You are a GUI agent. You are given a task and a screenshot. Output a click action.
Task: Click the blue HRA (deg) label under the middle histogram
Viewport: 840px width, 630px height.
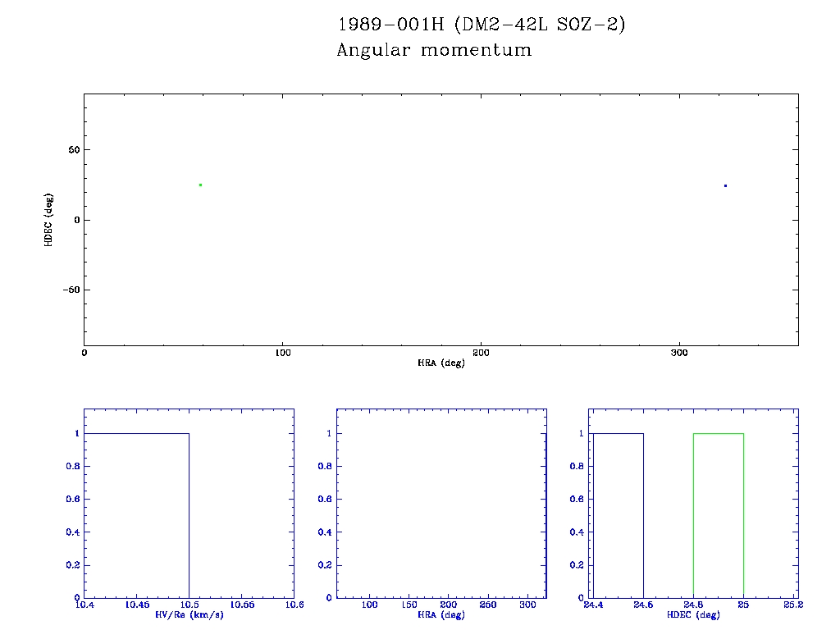click(x=441, y=614)
